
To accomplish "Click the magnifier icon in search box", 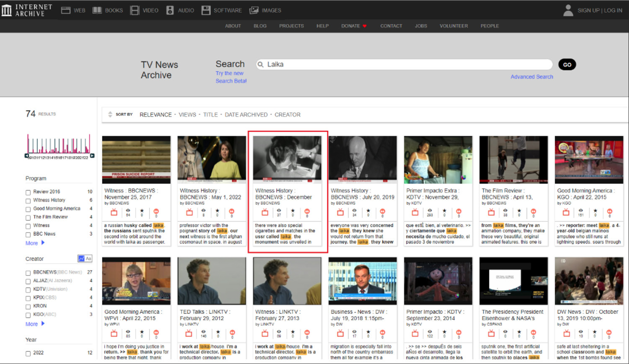I will tap(261, 64).
